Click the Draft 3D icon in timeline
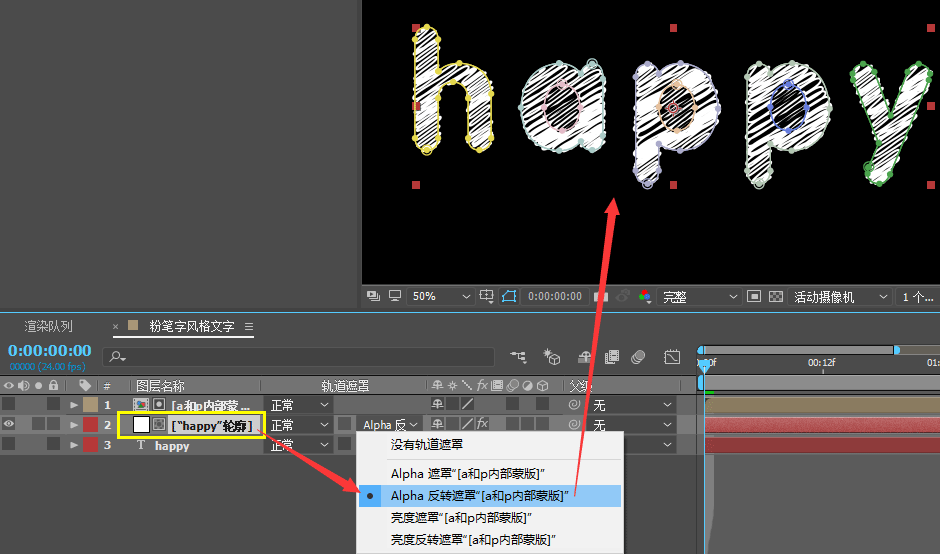The width and height of the screenshot is (940, 554). 551,357
